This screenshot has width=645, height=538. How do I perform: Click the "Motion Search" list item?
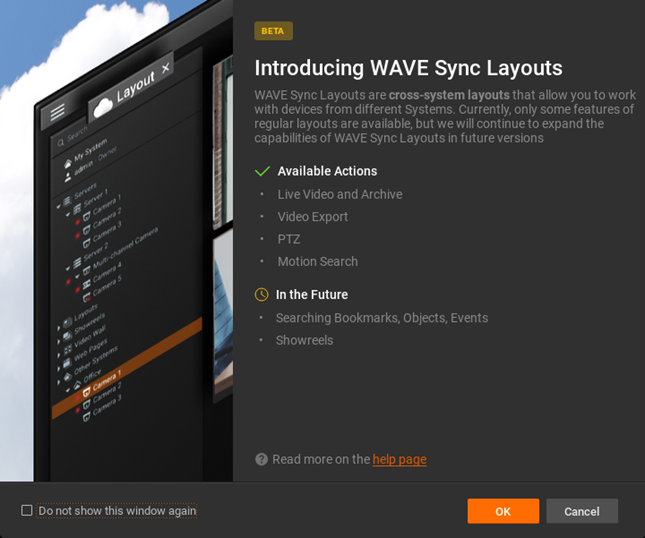pos(318,262)
